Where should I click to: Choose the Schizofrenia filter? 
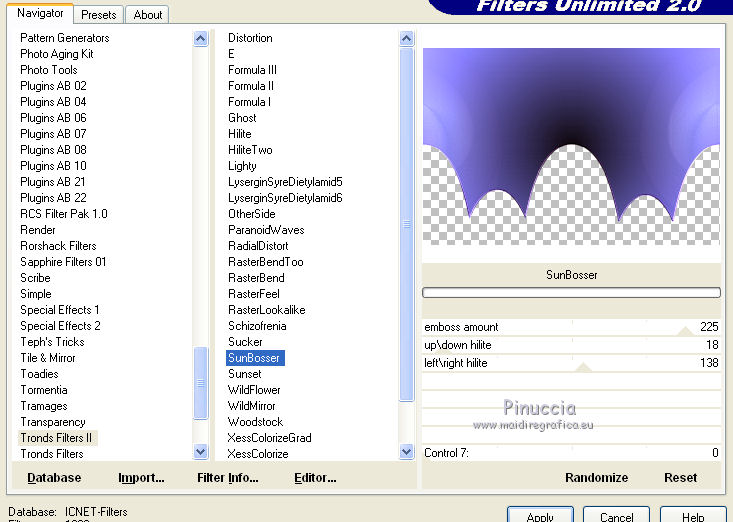click(x=257, y=326)
